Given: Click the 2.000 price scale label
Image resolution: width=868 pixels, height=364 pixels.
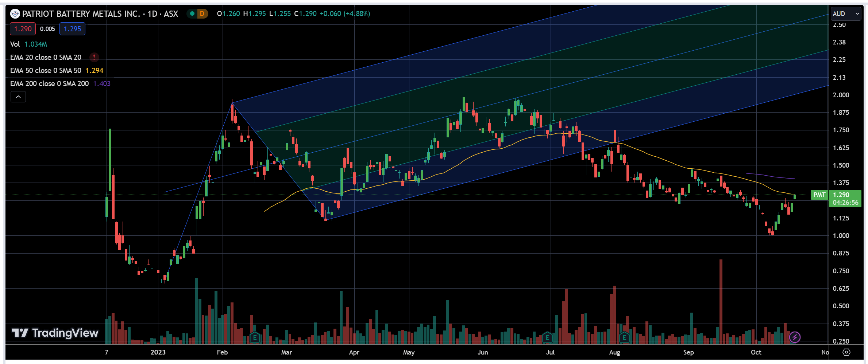Looking at the screenshot, I should coord(841,95).
